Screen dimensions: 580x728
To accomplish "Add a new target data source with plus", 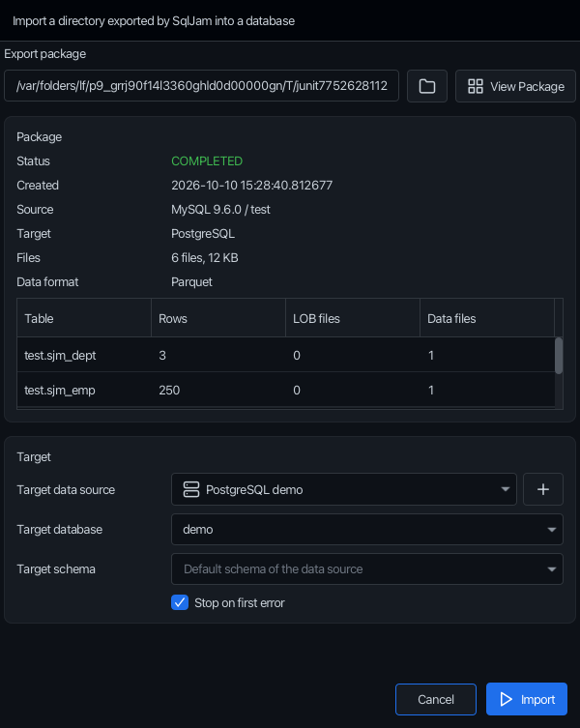I will 543,489.
